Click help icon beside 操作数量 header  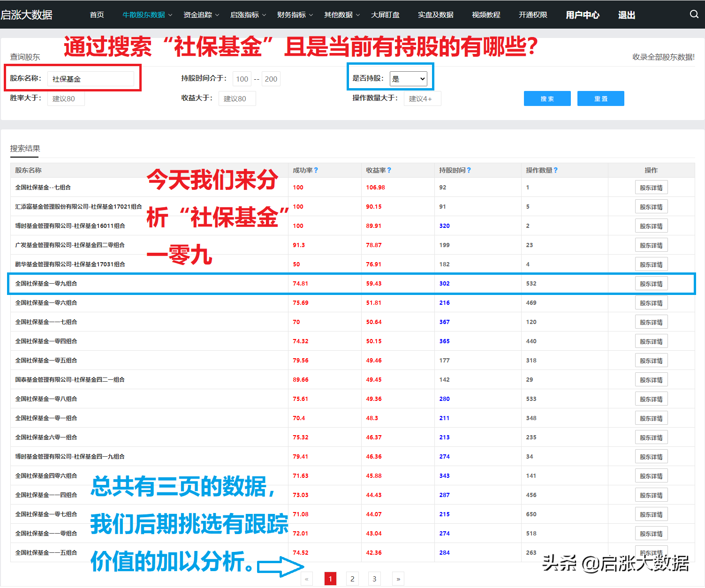556,170
